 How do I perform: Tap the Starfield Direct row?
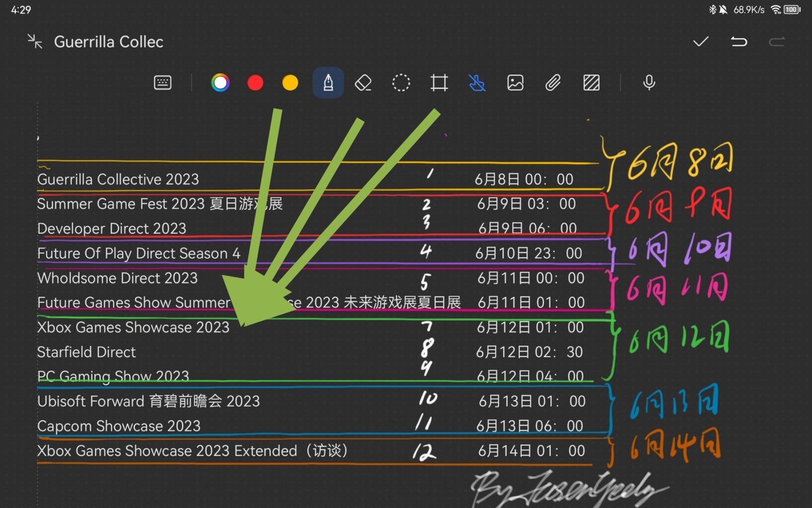tap(86, 352)
